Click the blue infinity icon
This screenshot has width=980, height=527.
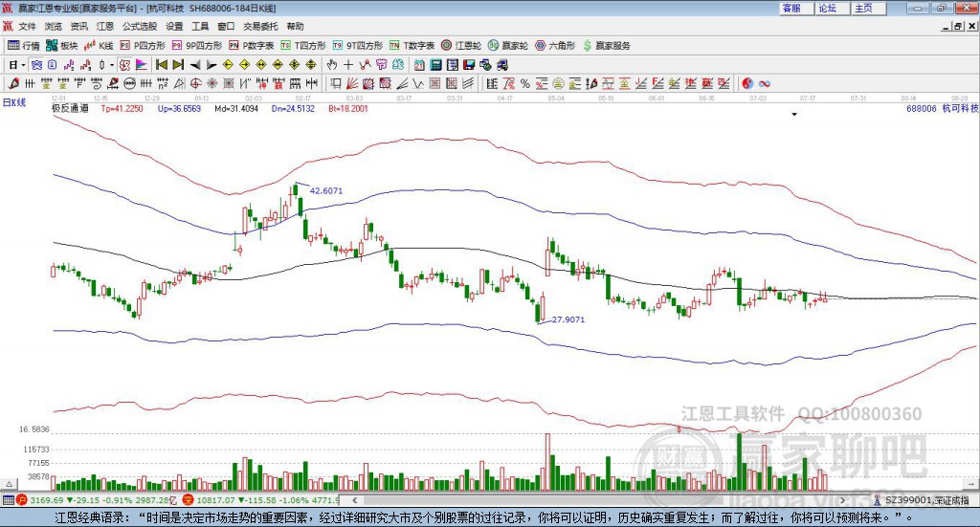pyautogui.click(x=765, y=83)
